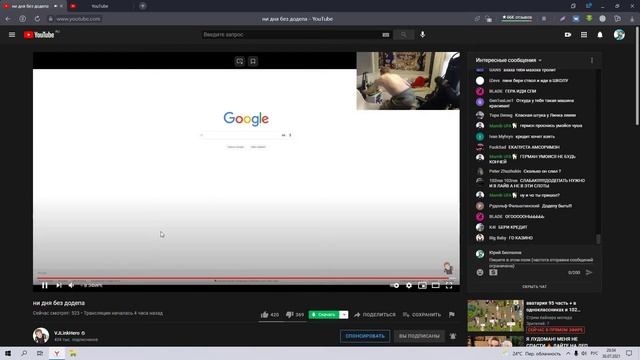Click the Спонсировать join button
The height and width of the screenshot is (360, 640).
click(365, 336)
